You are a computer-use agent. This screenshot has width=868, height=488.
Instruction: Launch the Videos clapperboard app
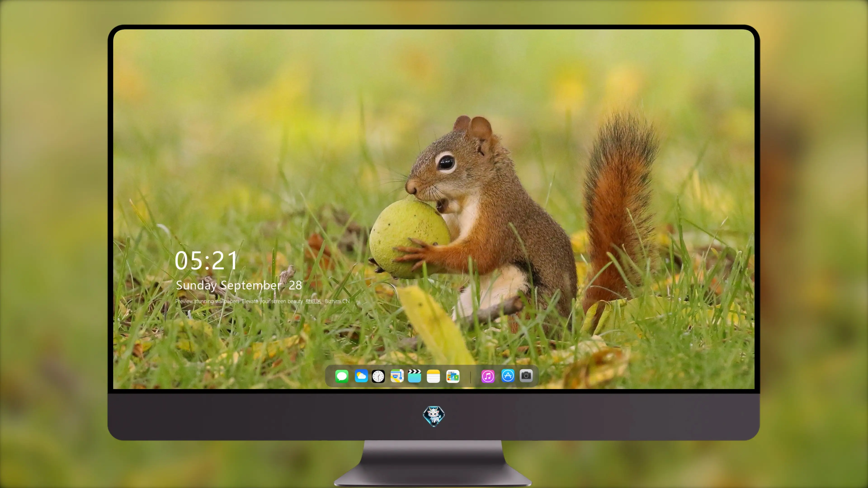415,376
